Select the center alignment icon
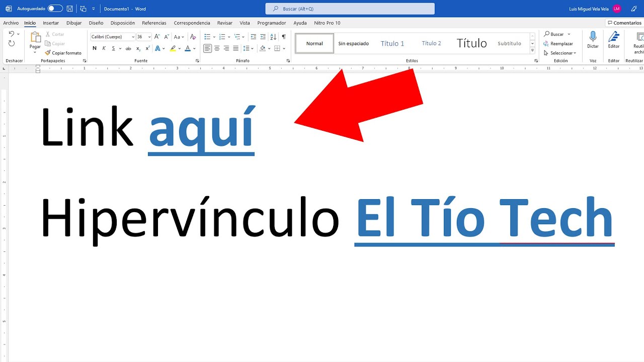The image size is (644, 362). pyautogui.click(x=217, y=48)
